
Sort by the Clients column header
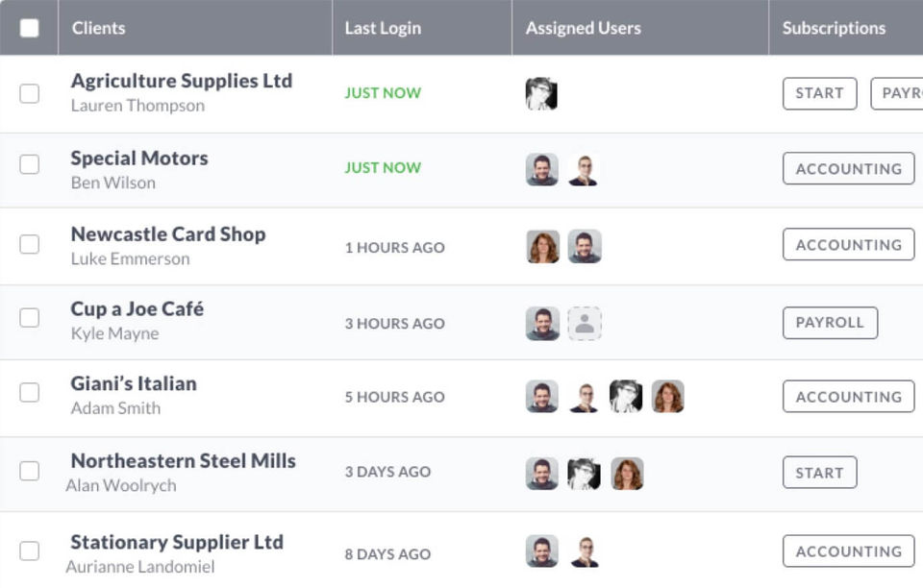(x=99, y=28)
